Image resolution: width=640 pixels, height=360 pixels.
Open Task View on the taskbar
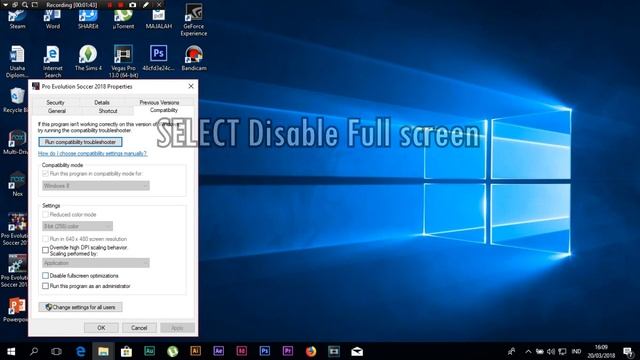(56, 351)
